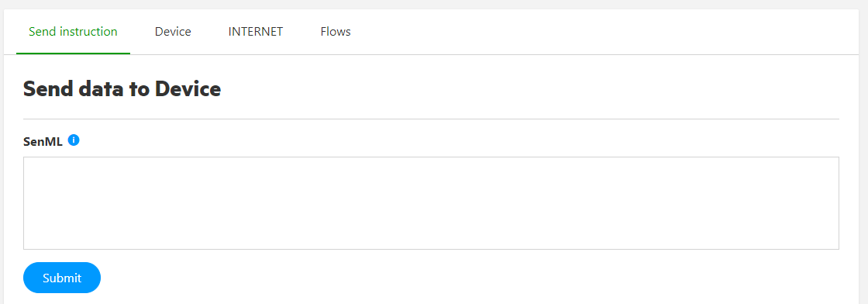
Task: Click the green active Send instruction tab
Action: pyautogui.click(x=73, y=32)
